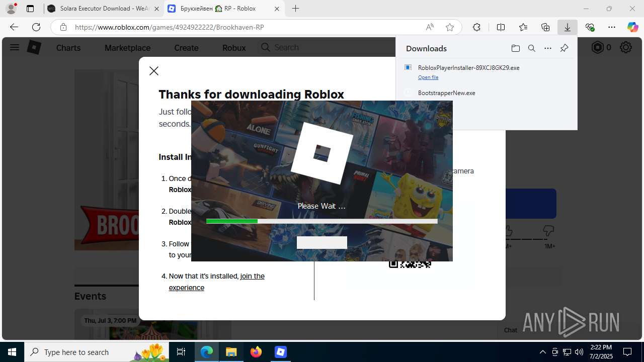Viewport: 644px width, 362px height.
Task: Open Edge Settings and more menu
Action: [612, 27]
